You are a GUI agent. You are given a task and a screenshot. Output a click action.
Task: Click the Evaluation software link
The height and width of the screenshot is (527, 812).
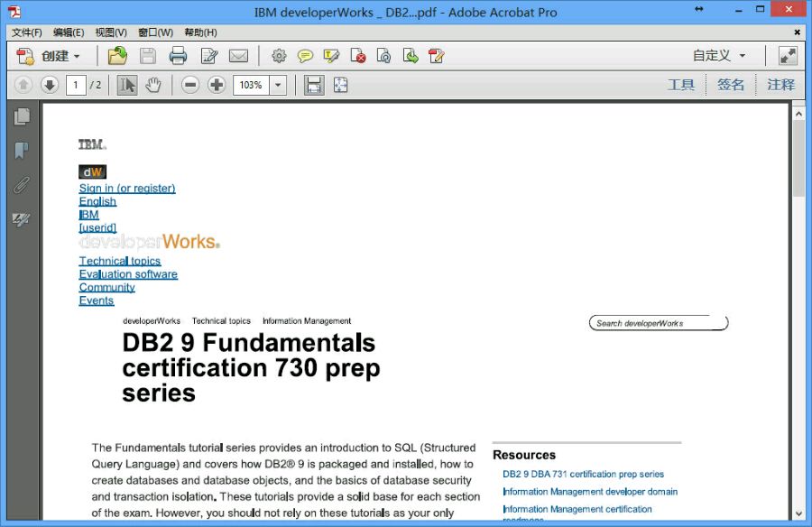tap(128, 274)
